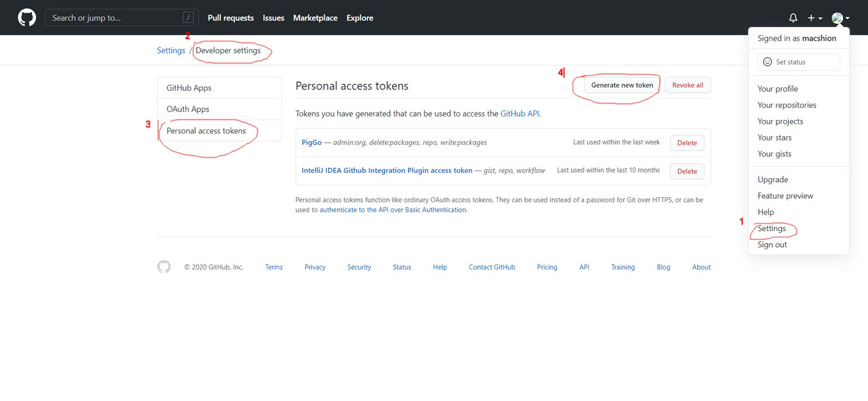Choose Settings in the user dropdown menu
Image resolution: width=868 pixels, height=401 pixels.
[772, 228]
